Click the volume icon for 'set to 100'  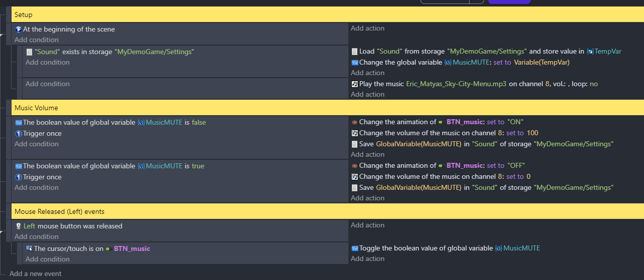[x=354, y=133]
